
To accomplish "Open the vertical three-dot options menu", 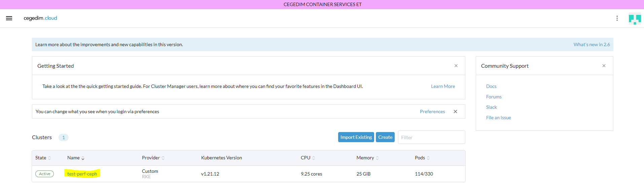I will click(x=617, y=18).
